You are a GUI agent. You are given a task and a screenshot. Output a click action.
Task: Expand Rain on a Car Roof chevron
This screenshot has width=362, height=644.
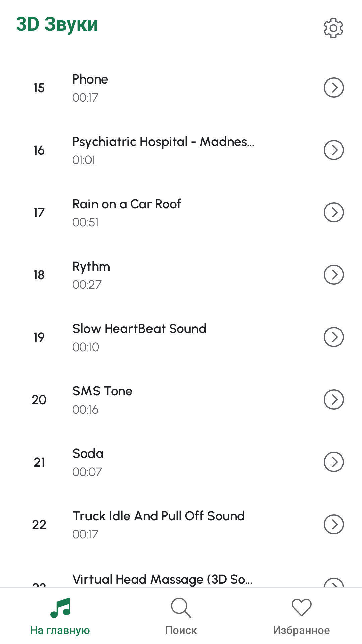click(x=334, y=212)
